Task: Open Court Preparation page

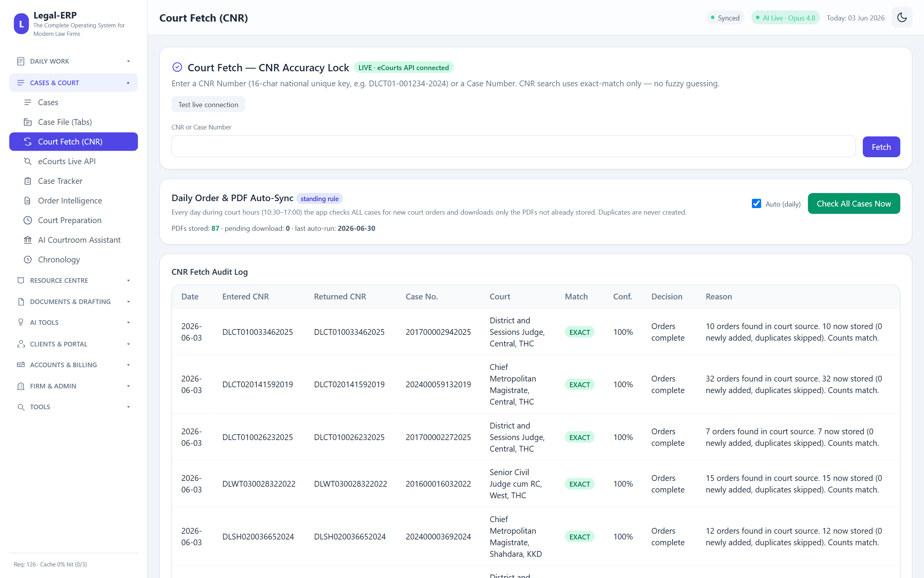Action: pyautogui.click(x=74, y=220)
